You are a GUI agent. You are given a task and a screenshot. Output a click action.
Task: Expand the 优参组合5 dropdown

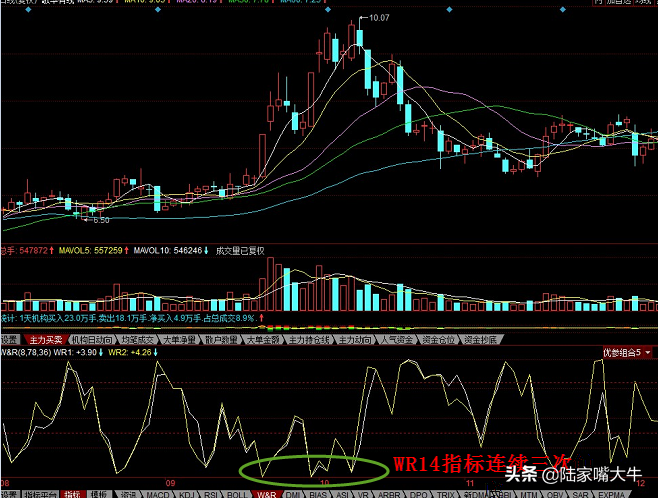pyautogui.click(x=627, y=352)
